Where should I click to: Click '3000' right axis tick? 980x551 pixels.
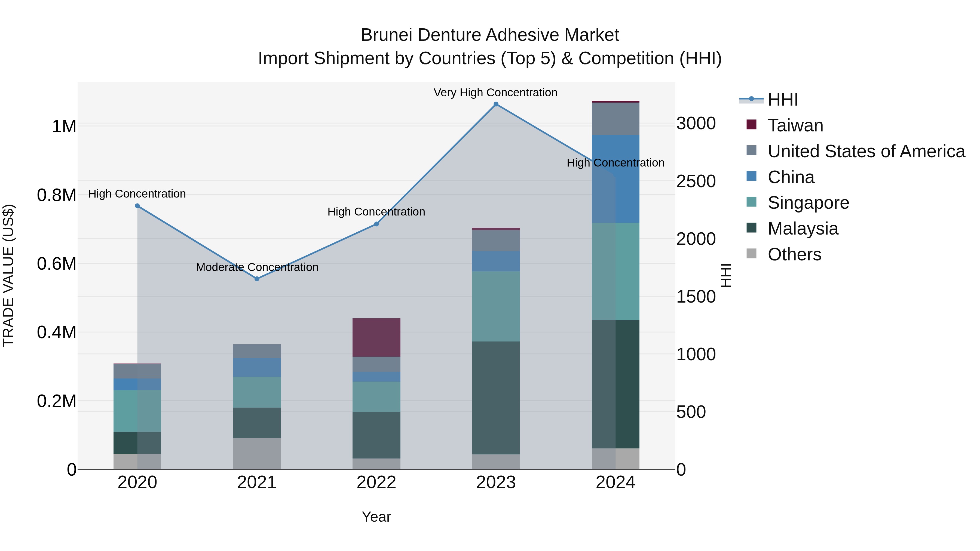coord(696,124)
